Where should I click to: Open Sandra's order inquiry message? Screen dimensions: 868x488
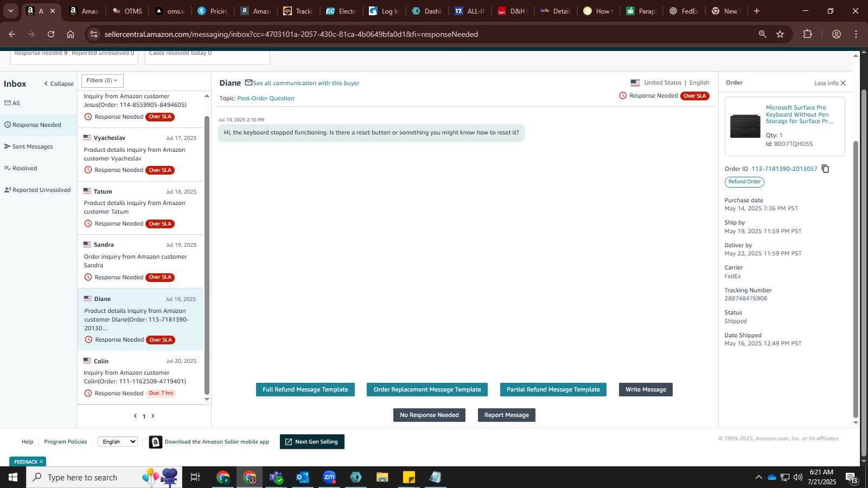pyautogui.click(x=141, y=261)
